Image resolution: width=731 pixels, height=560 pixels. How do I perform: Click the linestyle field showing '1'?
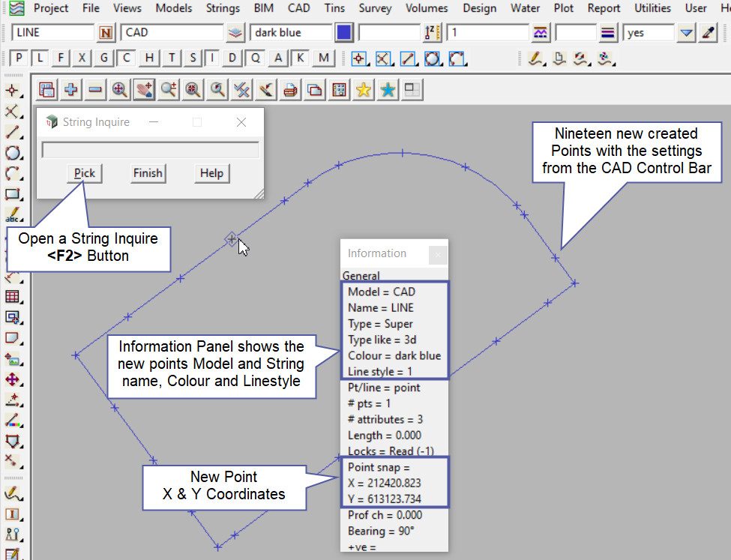pyautogui.click(x=487, y=33)
